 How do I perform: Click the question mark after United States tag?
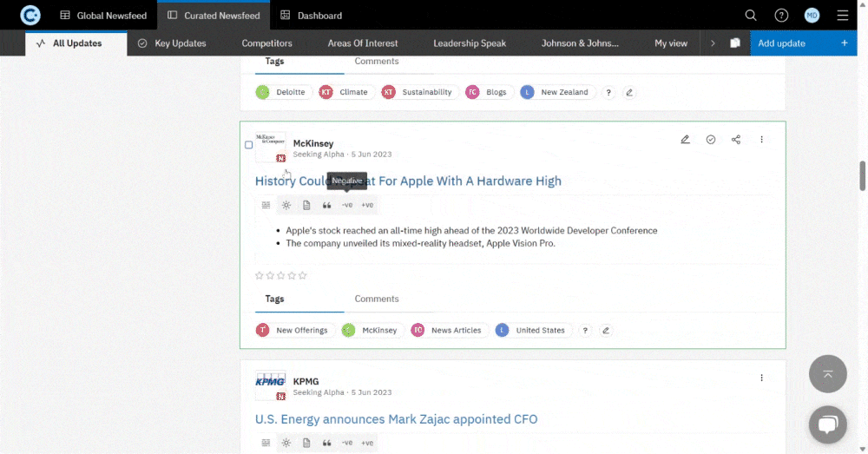tap(585, 331)
